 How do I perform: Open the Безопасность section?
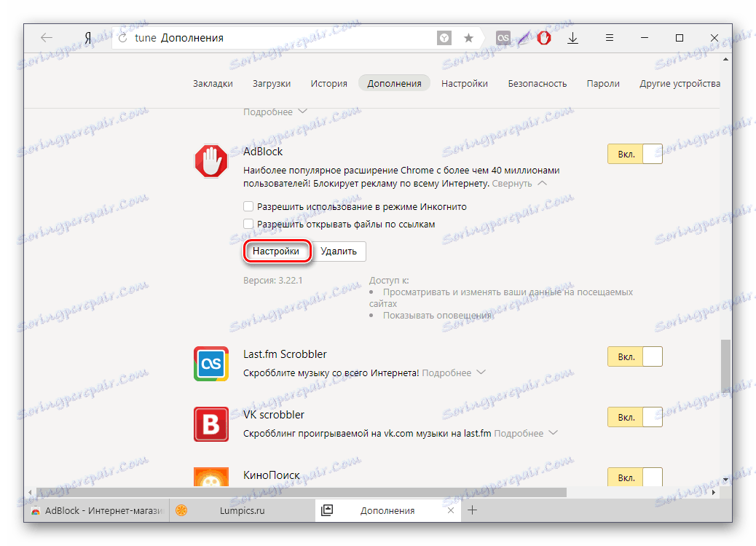coord(537,84)
